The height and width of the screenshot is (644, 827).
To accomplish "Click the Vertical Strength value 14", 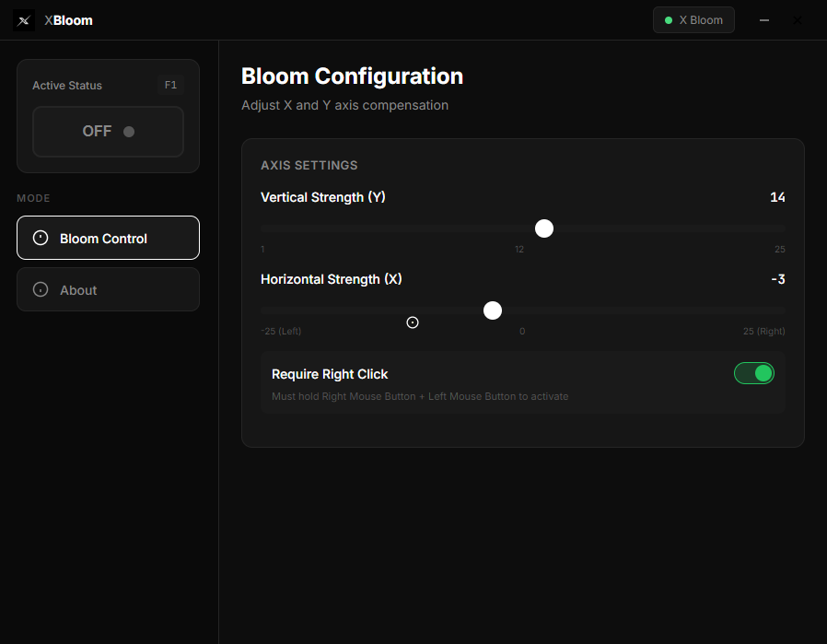I will pos(777,197).
